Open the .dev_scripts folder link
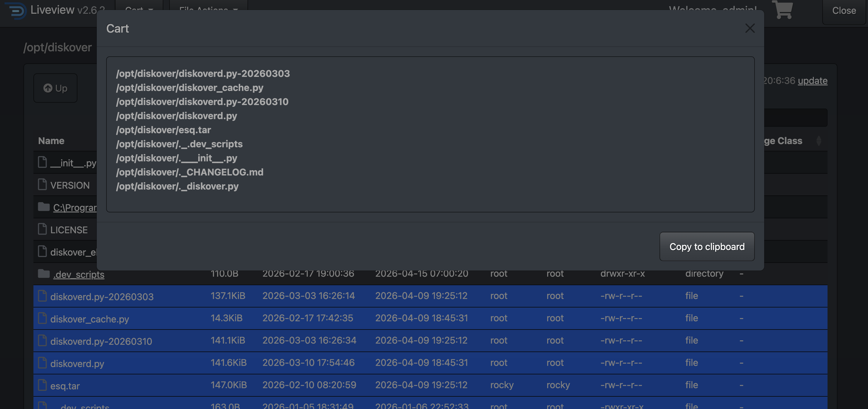Viewport: 868px width, 409px height. tap(79, 274)
